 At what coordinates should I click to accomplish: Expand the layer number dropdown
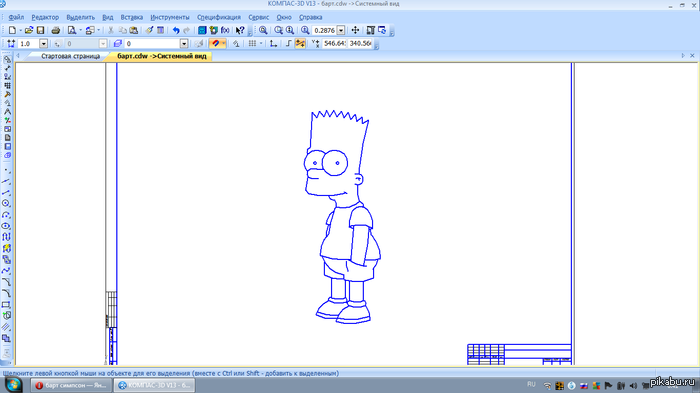pyautogui.click(x=184, y=43)
